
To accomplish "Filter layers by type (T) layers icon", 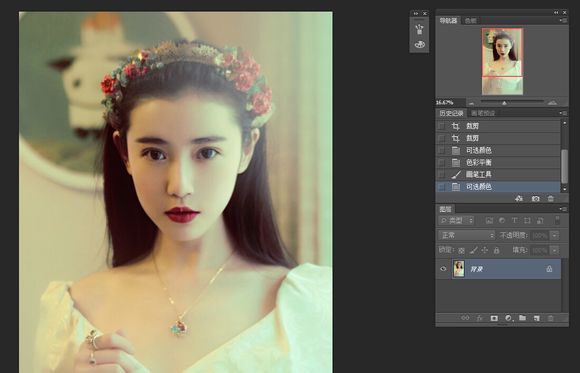I will tap(515, 221).
